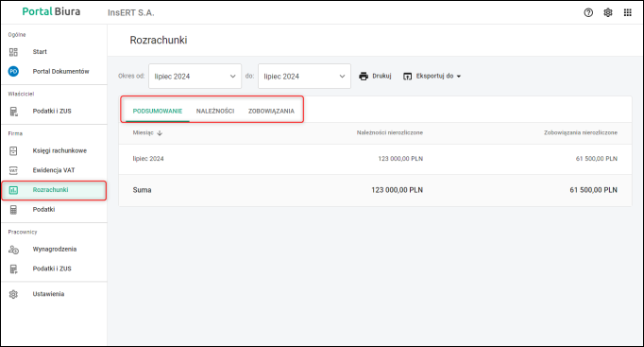Open Start in the sidebar
Image resolution: width=644 pixels, height=347 pixels.
pyautogui.click(x=40, y=52)
